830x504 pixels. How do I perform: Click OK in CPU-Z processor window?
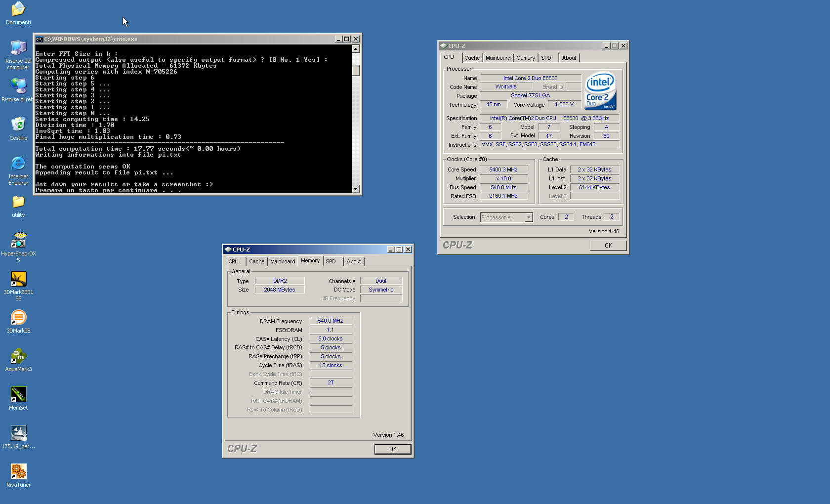[608, 246]
